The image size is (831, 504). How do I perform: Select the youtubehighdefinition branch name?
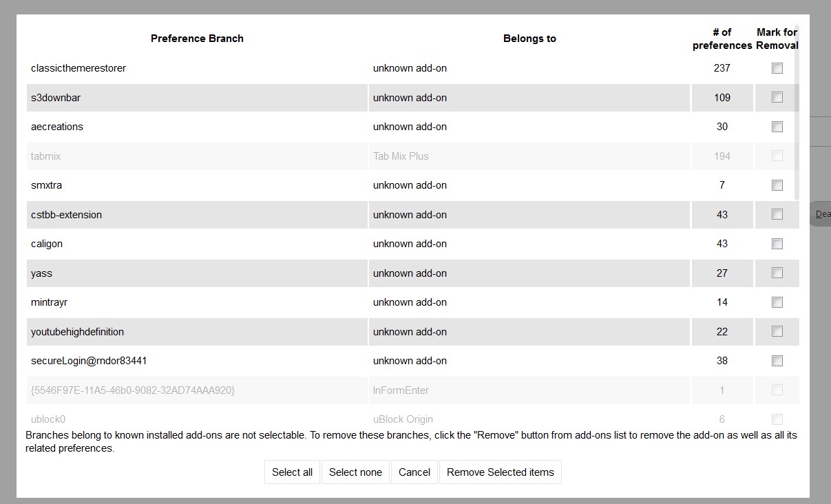(77, 332)
